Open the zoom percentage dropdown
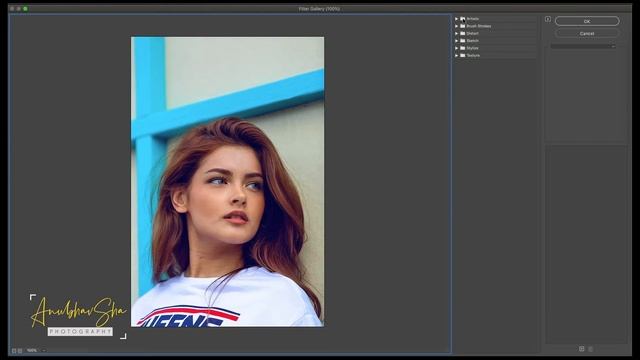The width and height of the screenshot is (640, 360). pyautogui.click(x=44, y=351)
